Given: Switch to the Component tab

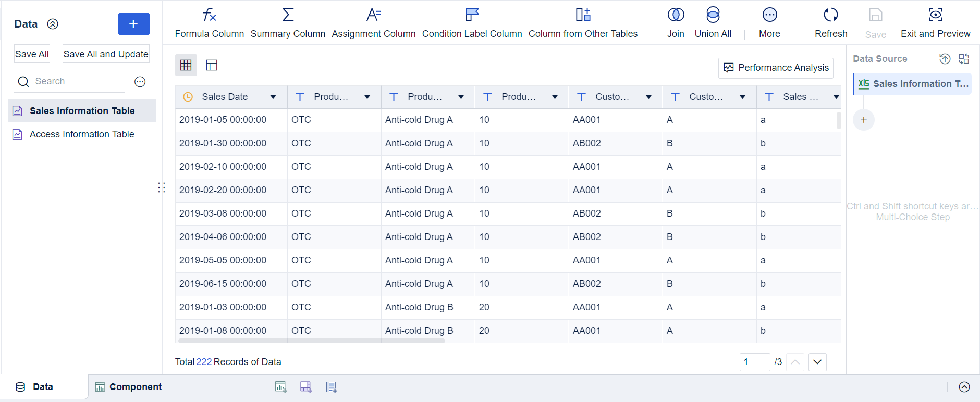Looking at the screenshot, I should click(x=128, y=387).
